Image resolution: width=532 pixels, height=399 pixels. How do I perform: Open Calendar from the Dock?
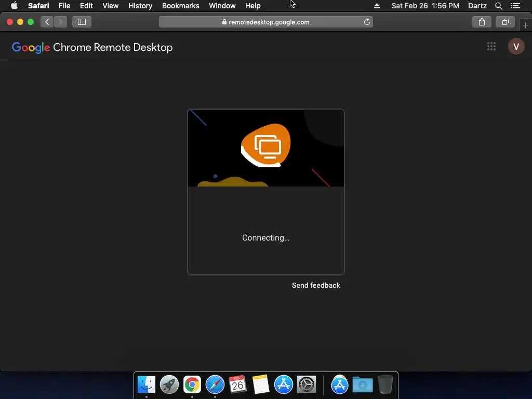tap(237, 385)
